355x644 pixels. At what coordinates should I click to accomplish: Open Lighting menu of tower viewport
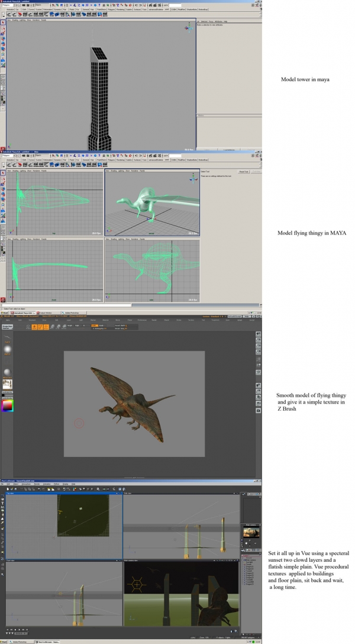22,20
